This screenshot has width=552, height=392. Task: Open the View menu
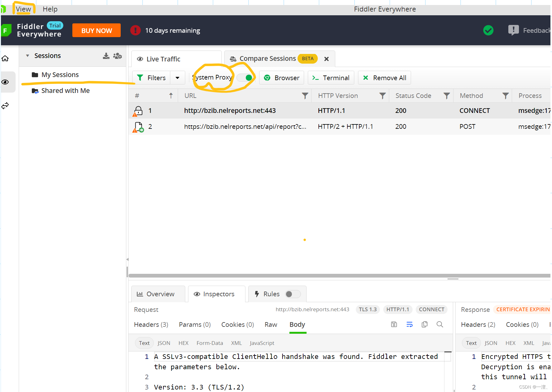[x=23, y=9]
